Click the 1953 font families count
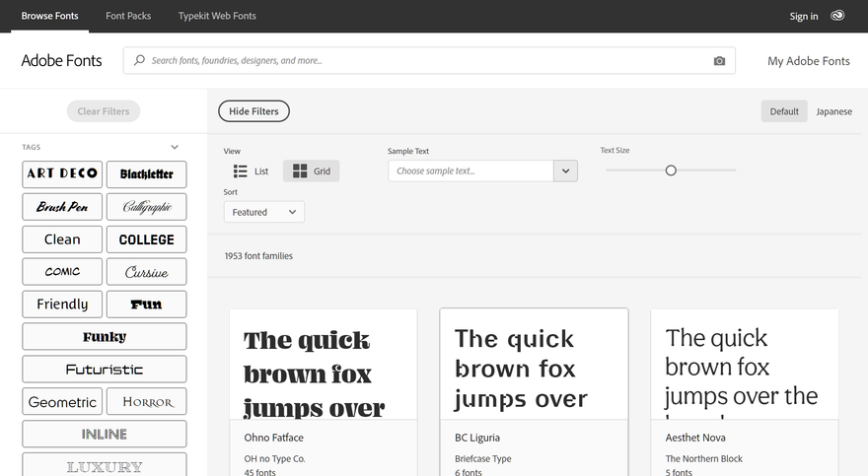The height and width of the screenshot is (476, 868). pyautogui.click(x=258, y=256)
